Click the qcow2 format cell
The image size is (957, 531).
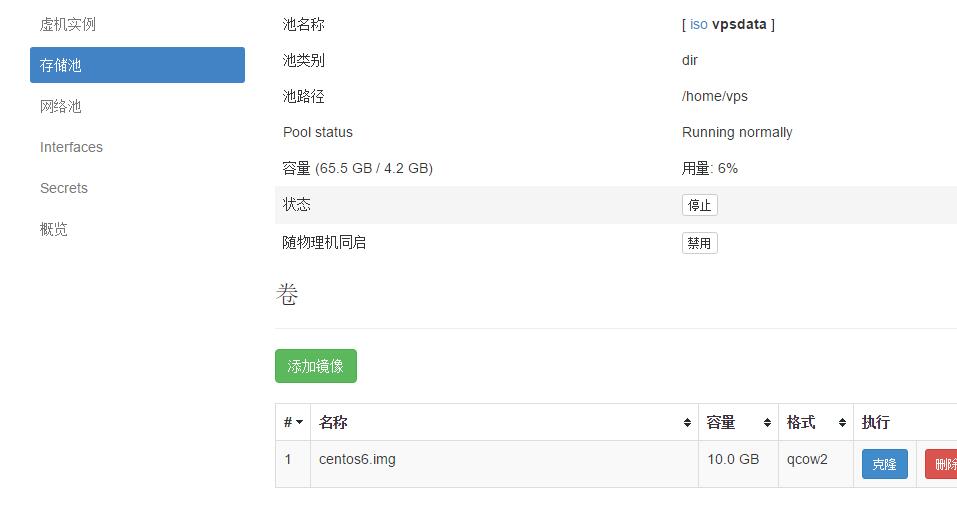click(807, 459)
